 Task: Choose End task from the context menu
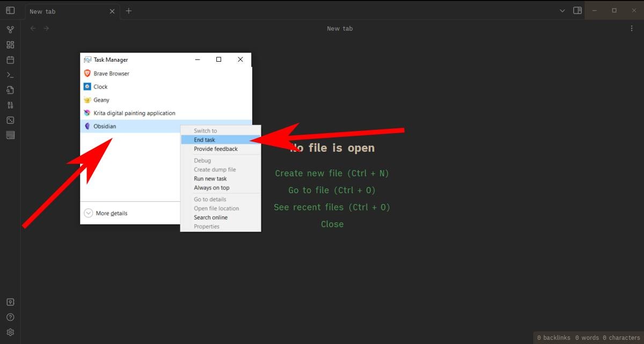tap(204, 140)
